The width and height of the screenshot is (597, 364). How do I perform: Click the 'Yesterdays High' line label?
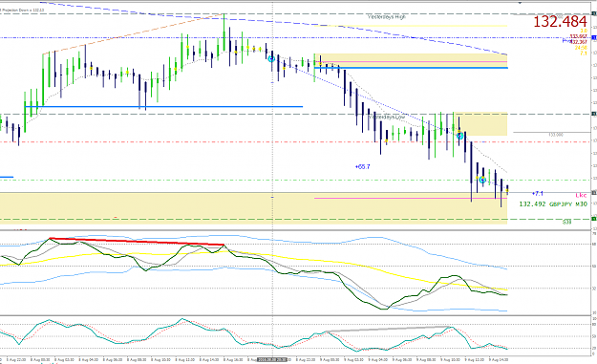tap(387, 17)
